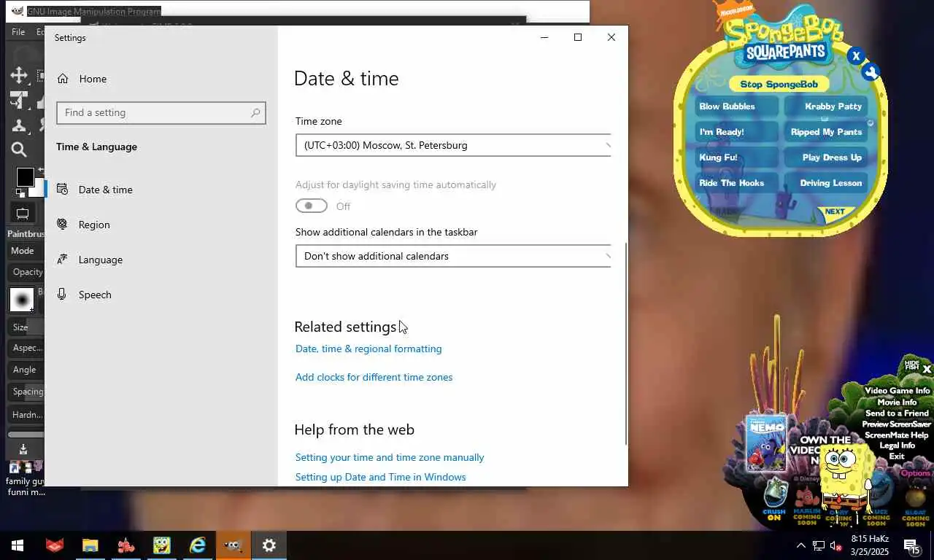Viewport: 934px width, 560px height.
Task: Click Stop SpongeBob button
Action: [x=779, y=85]
